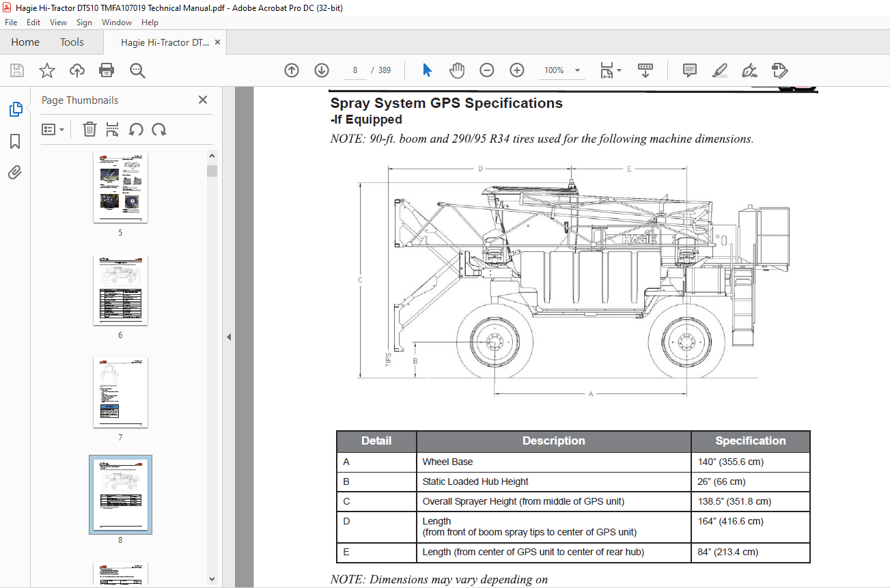
Task: Save the file with the floppy disk icon
Action: (x=17, y=70)
